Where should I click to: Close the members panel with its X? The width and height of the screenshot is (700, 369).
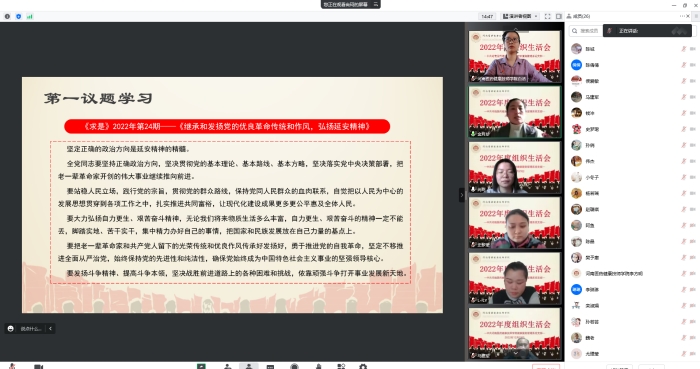pyautogui.click(x=688, y=16)
